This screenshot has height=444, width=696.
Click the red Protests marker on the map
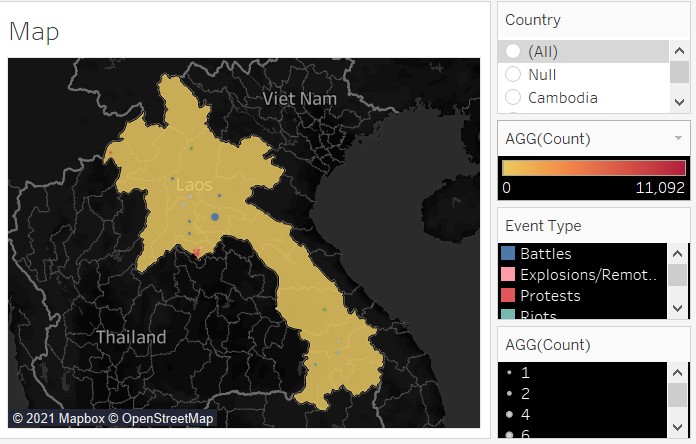[197, 252]
